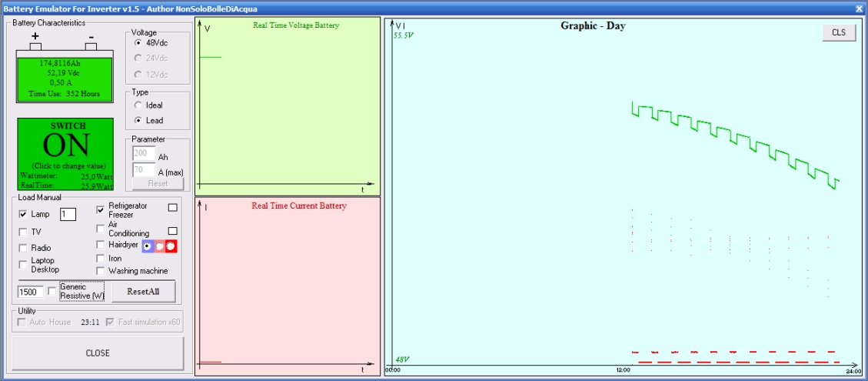This screenshot has width=868, height=381.
Task: Select the Lead battery type
Action: click(138, 121)
